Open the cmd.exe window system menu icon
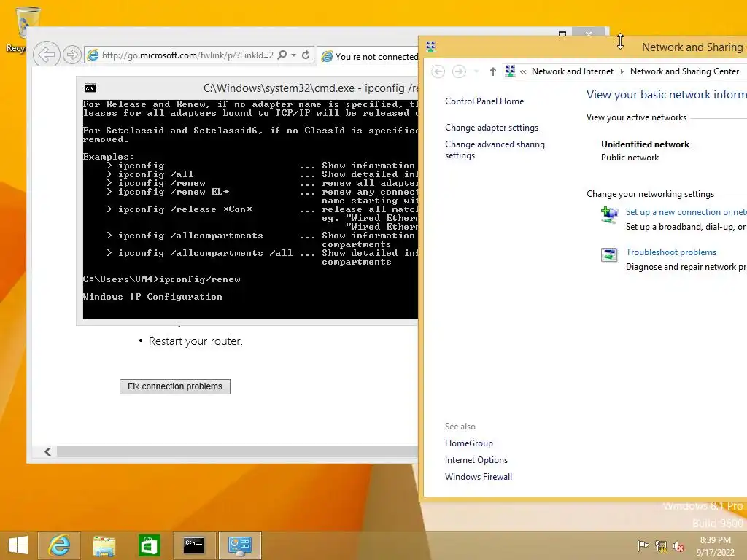 click(x=90, y=88)
